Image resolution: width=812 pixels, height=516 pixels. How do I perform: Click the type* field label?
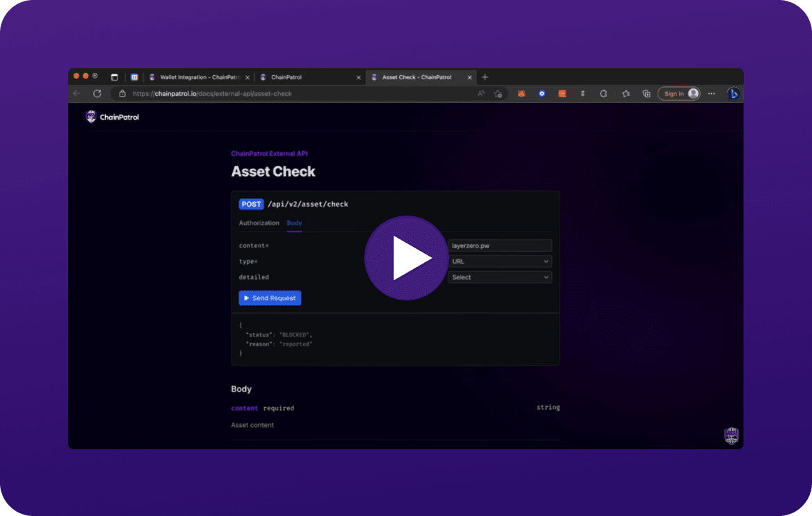(248, 261)
